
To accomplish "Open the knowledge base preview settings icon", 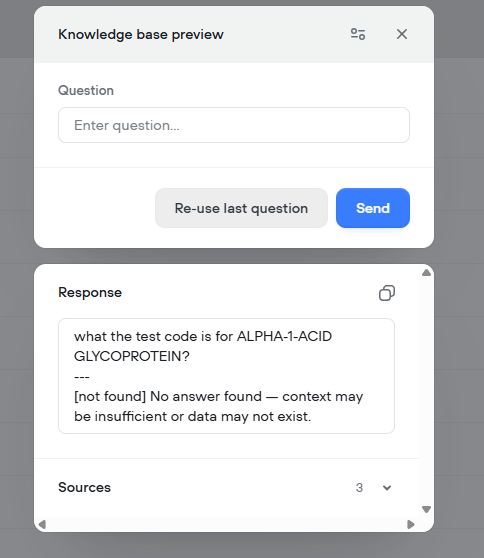I will coord(358,34).
